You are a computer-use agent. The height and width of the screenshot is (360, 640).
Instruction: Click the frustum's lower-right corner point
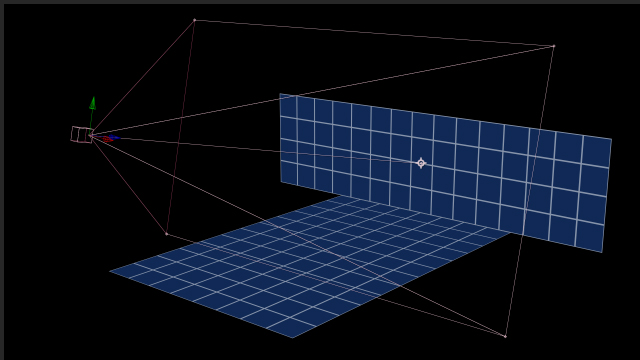pos(505,336)
